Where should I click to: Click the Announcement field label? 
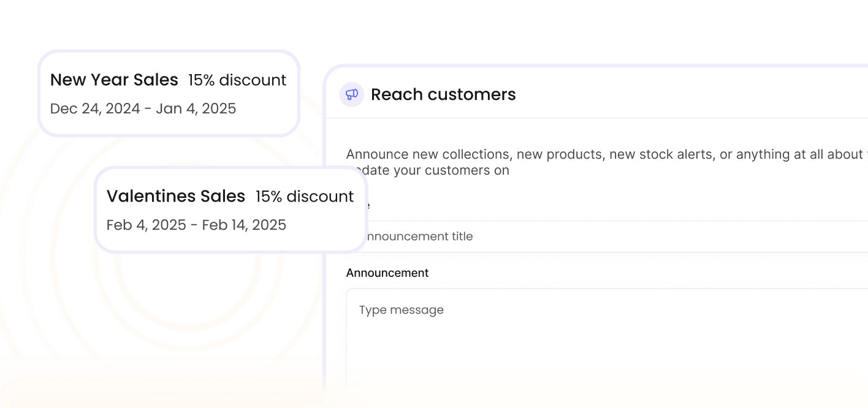click(387, 273)
